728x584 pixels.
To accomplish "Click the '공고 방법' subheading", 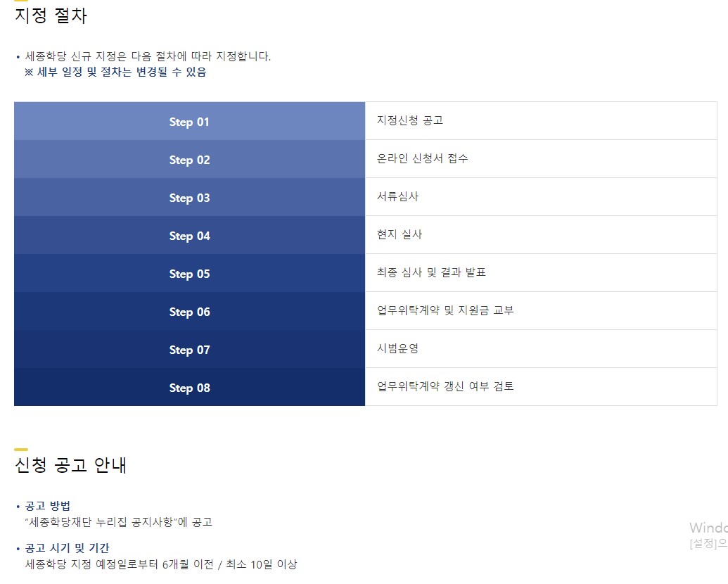I will coord(47,506).
